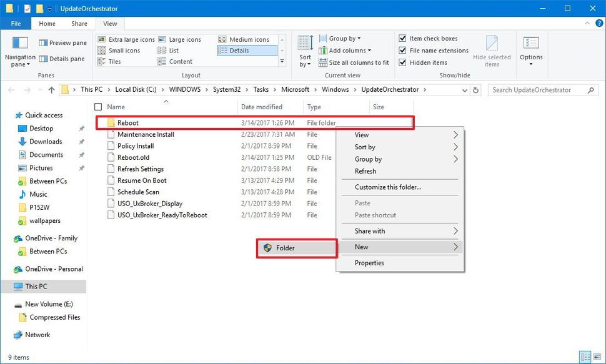This screenshot has height=364, width=606.
Task: Navigate up one folder level
Action: [51, 89]
